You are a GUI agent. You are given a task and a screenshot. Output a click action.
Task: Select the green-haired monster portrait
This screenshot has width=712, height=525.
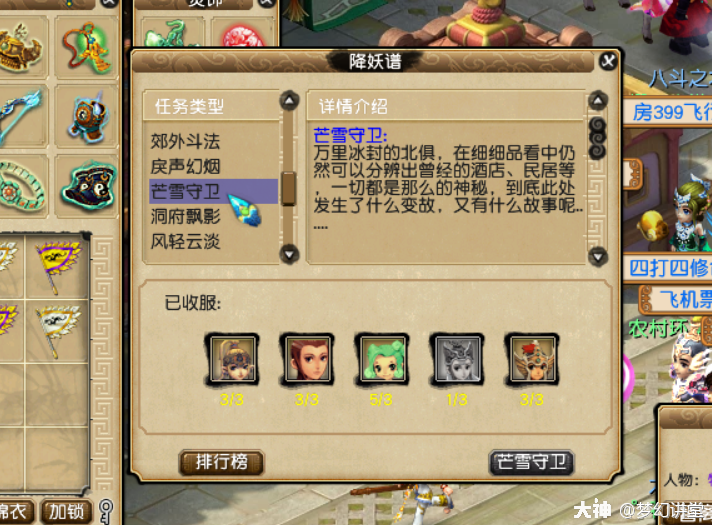(x=381, y=359)
